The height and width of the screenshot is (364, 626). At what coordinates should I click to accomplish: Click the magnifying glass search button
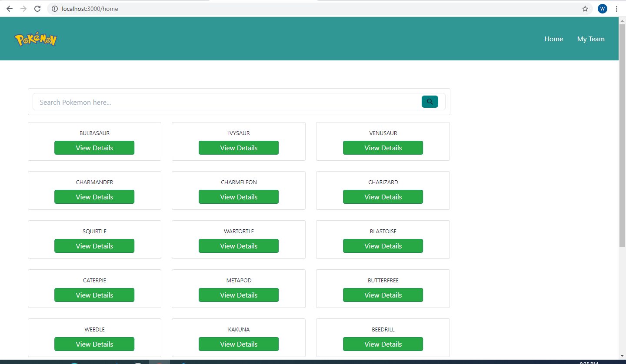pyautogui.click(x=430, y=102)
